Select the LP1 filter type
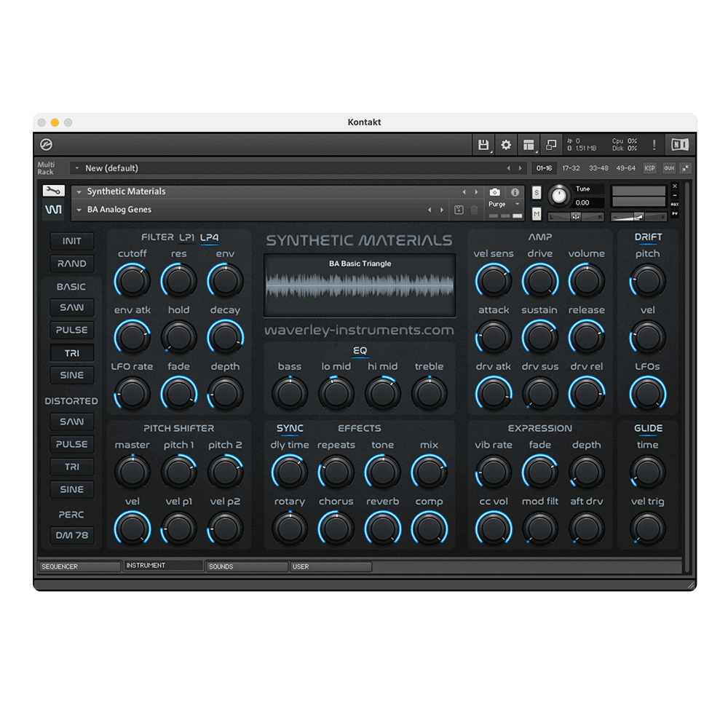728x728 pixels. pyautogui.click(x=186, y=237)
